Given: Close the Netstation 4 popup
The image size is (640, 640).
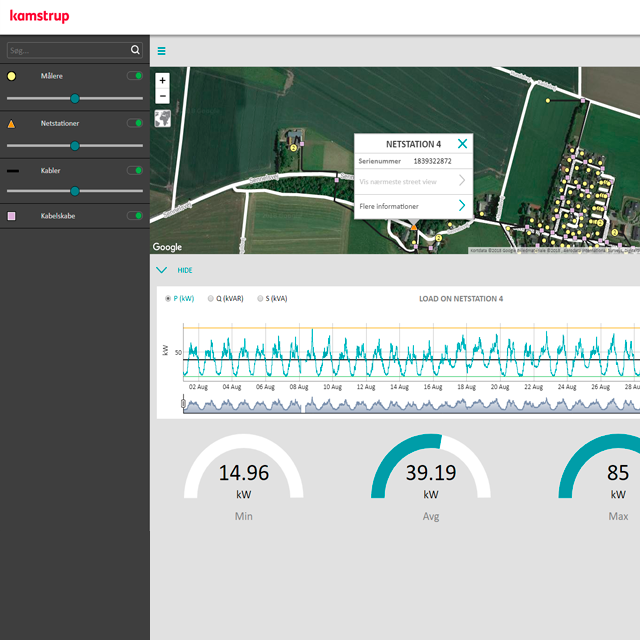Looking at the screenshot, I should tap(462, 144).
